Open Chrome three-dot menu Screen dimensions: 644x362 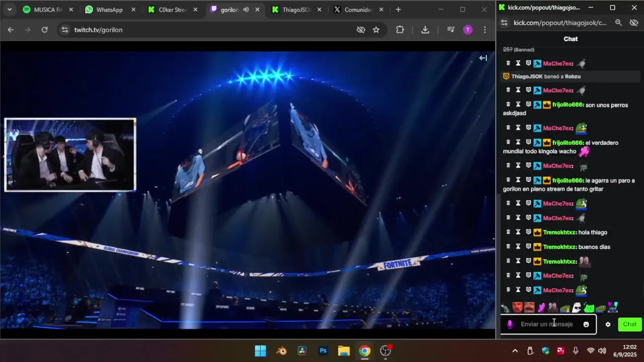pyautogui.click(x=485, y=30)
